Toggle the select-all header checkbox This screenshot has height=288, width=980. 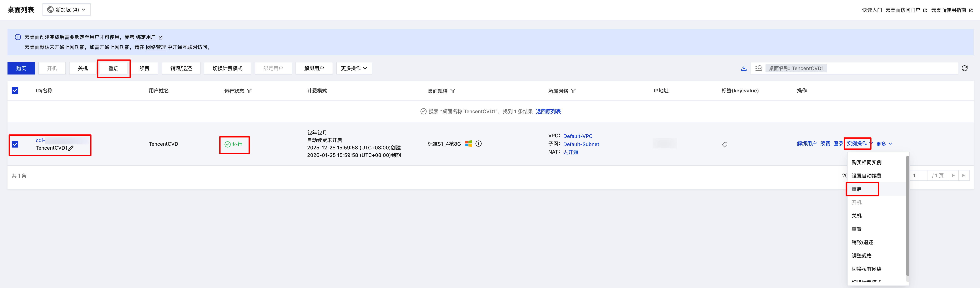(15, 91)
